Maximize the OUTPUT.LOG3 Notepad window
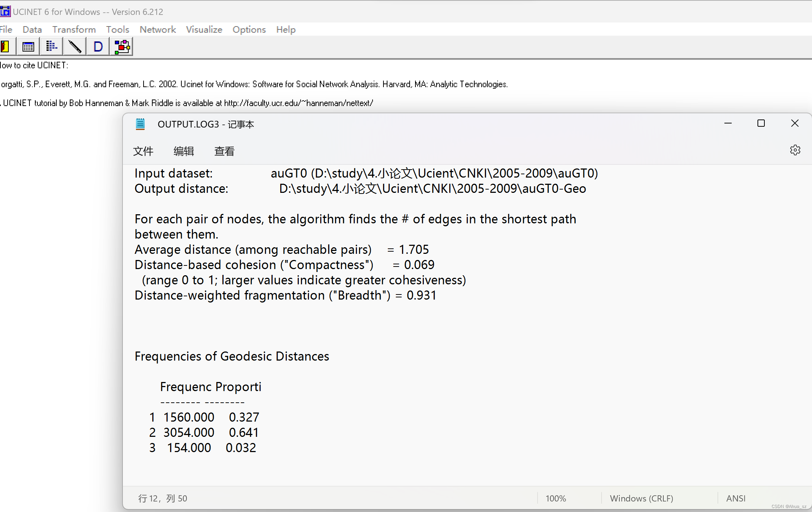812x512 pixels. coord(761,123)
